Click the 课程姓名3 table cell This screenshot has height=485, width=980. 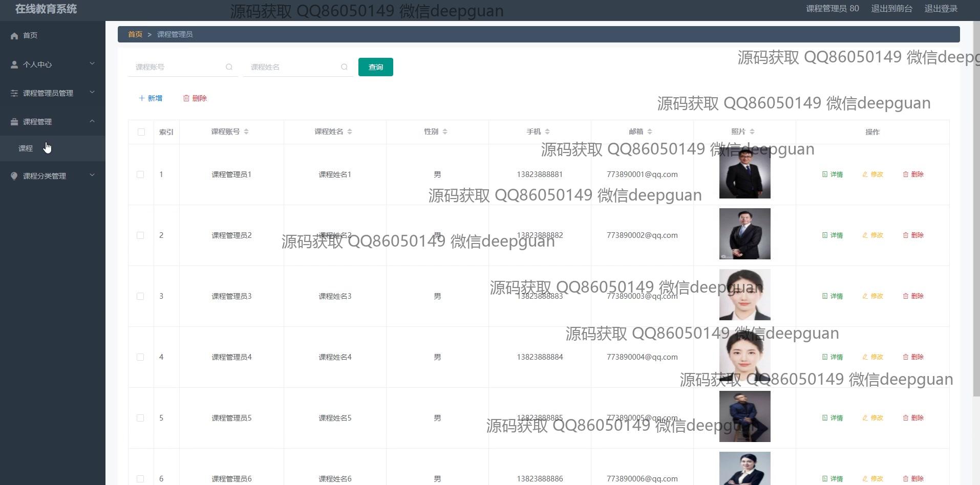click(x=335, y=296)
